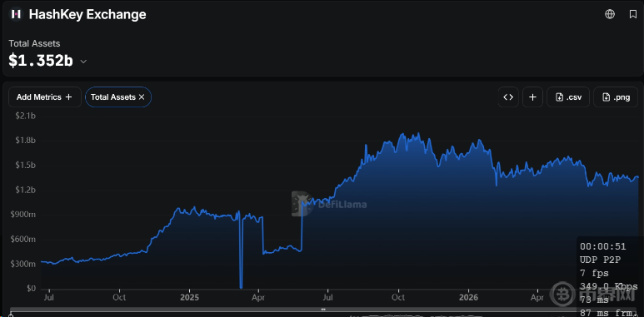Viewport: 644px width, 317px height.
Task: Click the $2.1b y-axis label
Action: pos(26,116)
